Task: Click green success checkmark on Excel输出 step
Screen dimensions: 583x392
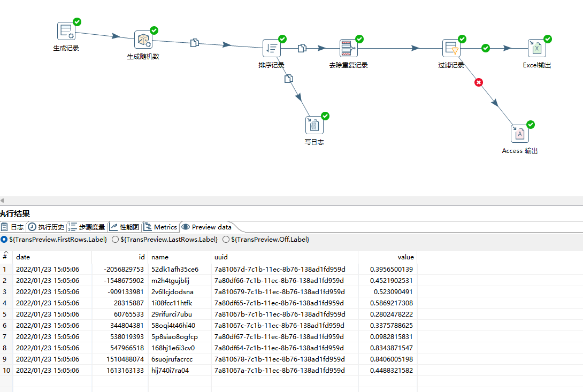Action: pos(547,39)
